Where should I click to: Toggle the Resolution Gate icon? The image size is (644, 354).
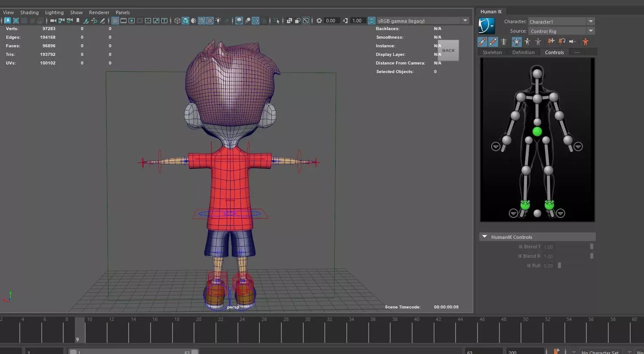click(x=132, y=21)
